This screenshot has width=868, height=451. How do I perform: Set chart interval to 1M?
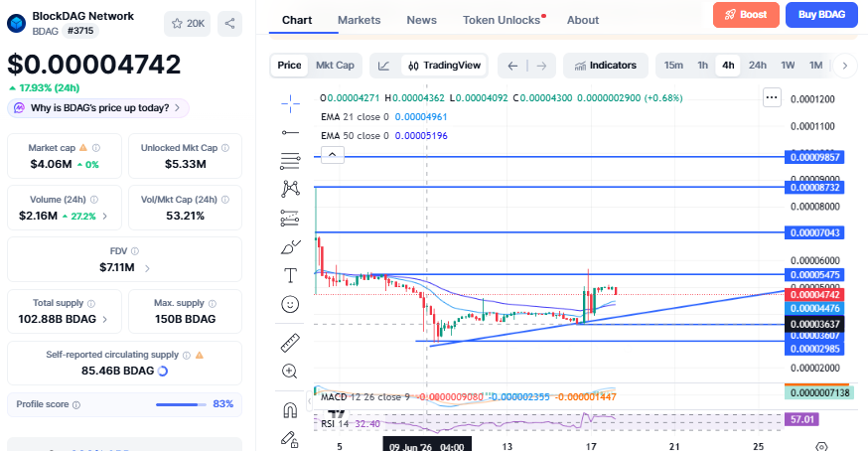click(x=816, y=66)
